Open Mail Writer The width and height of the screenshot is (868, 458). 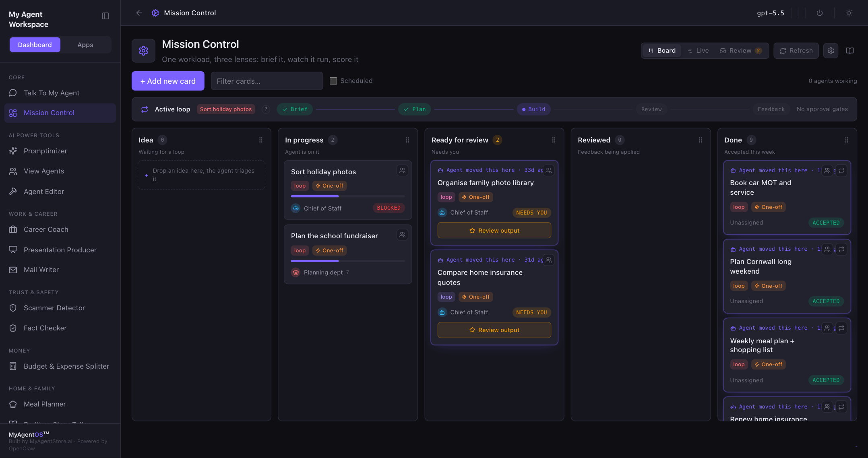click(60, 270)
